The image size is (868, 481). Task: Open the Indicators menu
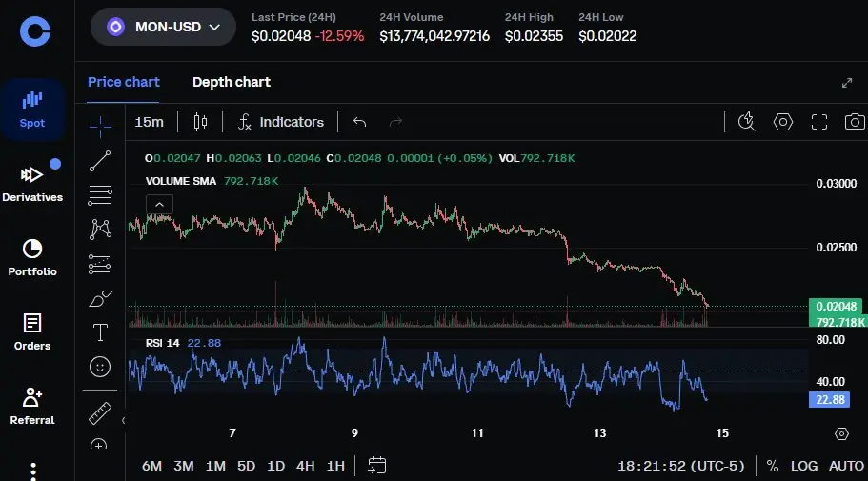[281, 122]
